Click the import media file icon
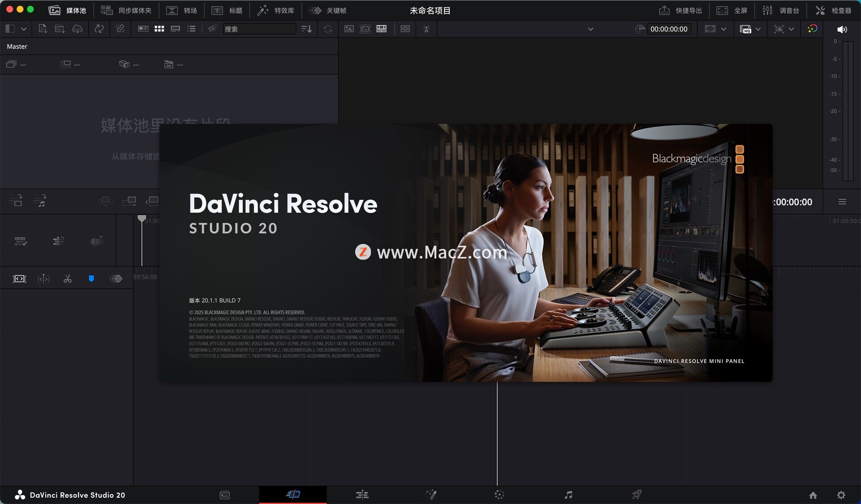This screenshot has width=861, height=504. [x=43, y=29]
